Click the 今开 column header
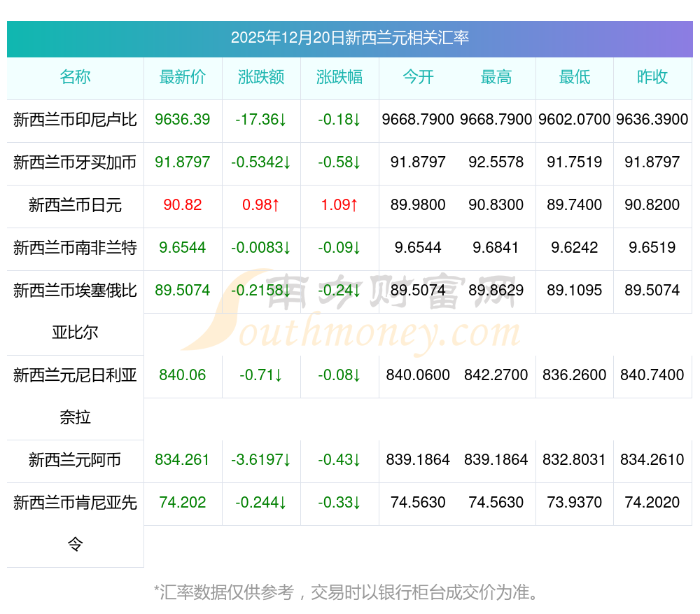700x614 pixels. point(418,78)
